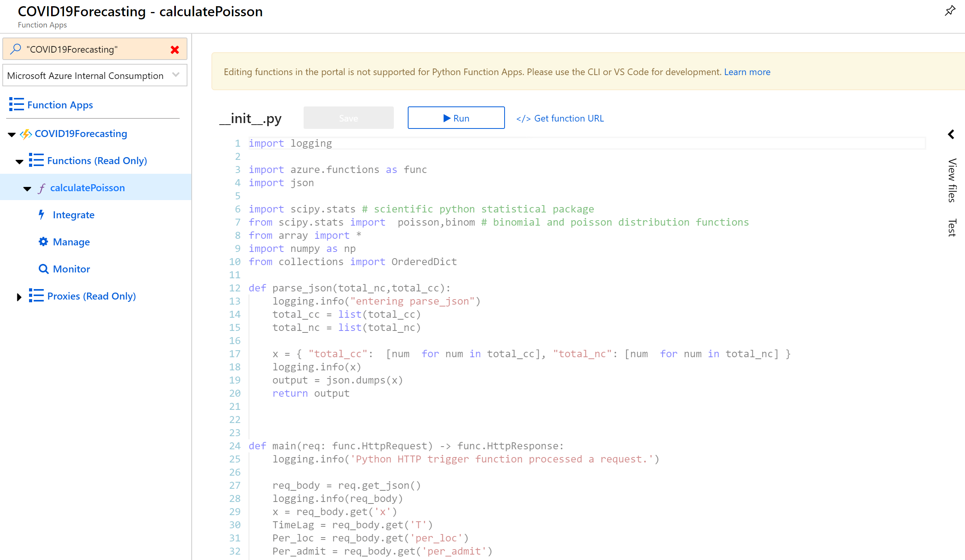
Task: Expand the Proxies (Read Only) node
Action: (19, 297)
